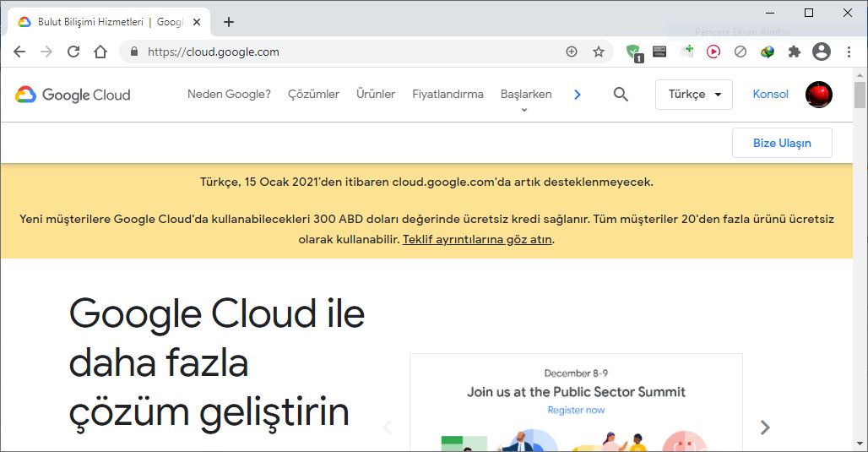Click the browser forward arrow

coord(46,52)
